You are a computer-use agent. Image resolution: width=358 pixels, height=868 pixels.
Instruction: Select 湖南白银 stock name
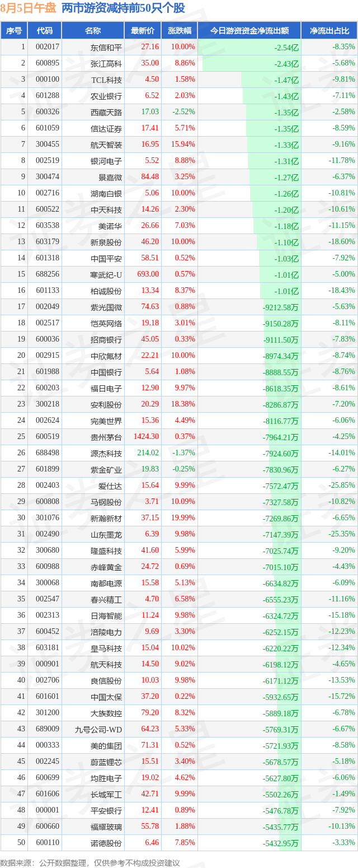tap(106, 193)
